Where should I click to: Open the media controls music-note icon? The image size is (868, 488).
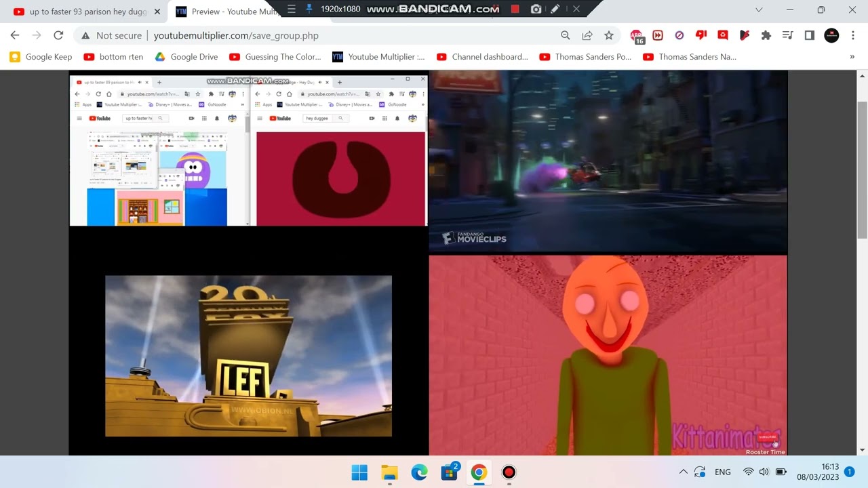click(x=788, y=35)
